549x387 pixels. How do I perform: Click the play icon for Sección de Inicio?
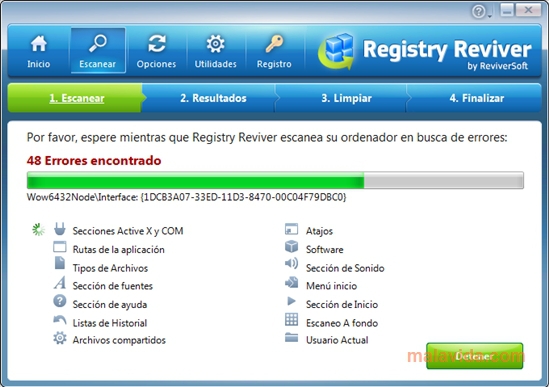[291, 301]
